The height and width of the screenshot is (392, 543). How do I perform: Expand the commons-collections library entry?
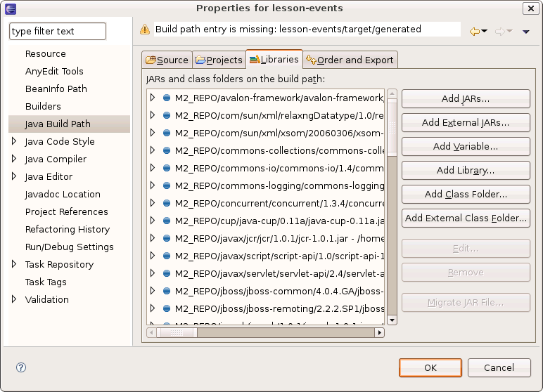tap(153, 150)
